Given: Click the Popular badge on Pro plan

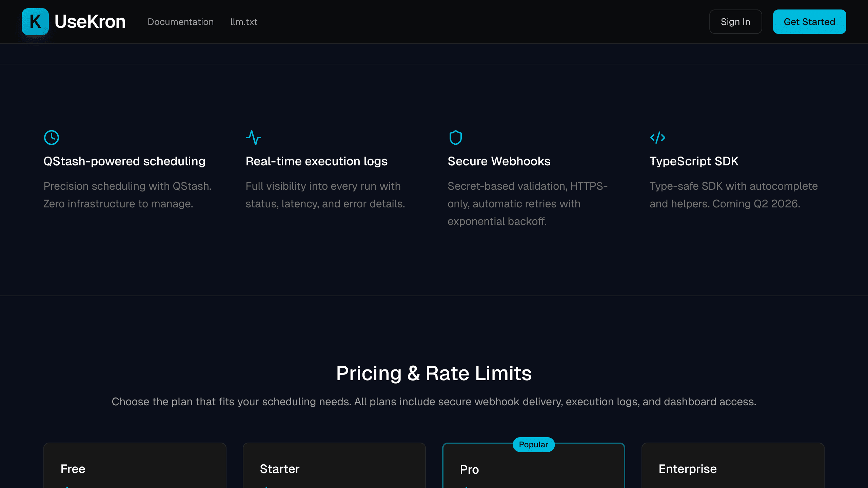Looking at the screenshot, I should [534, 445].
